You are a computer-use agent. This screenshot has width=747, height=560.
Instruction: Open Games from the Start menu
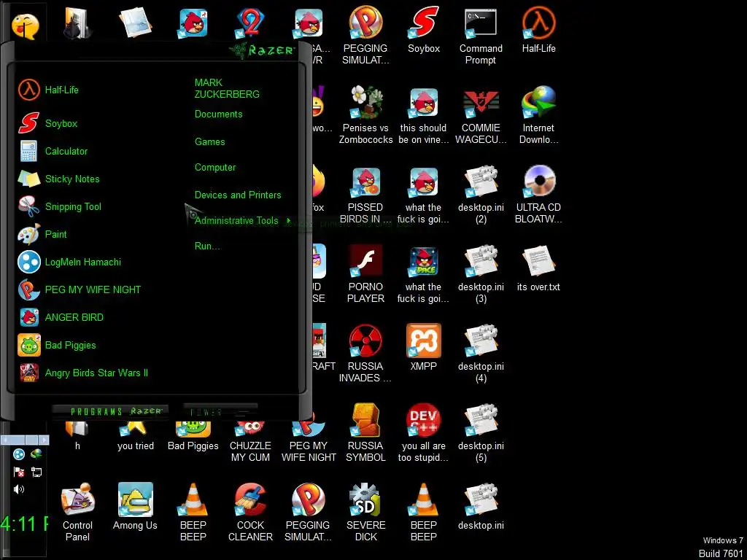click(209, 142)
